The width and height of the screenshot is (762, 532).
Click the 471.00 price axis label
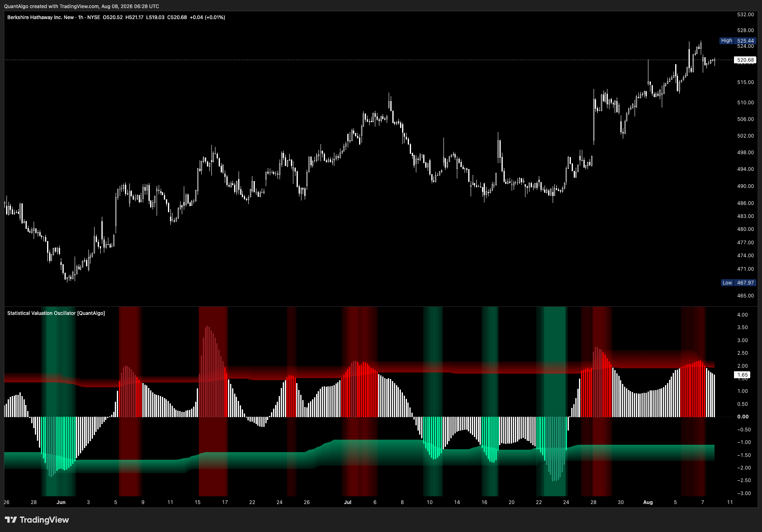tap(745, 269)
